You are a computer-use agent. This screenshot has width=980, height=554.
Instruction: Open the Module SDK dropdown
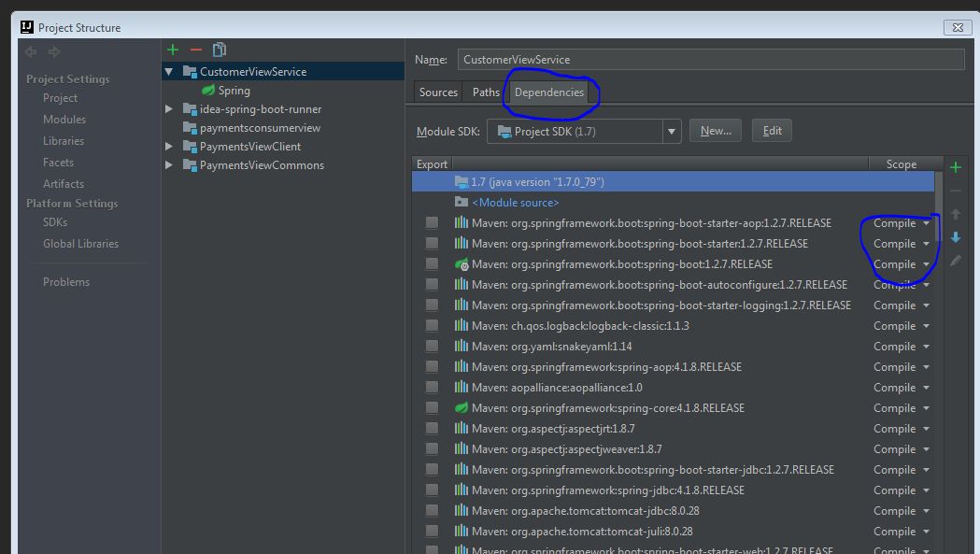(x=672, y=132)
